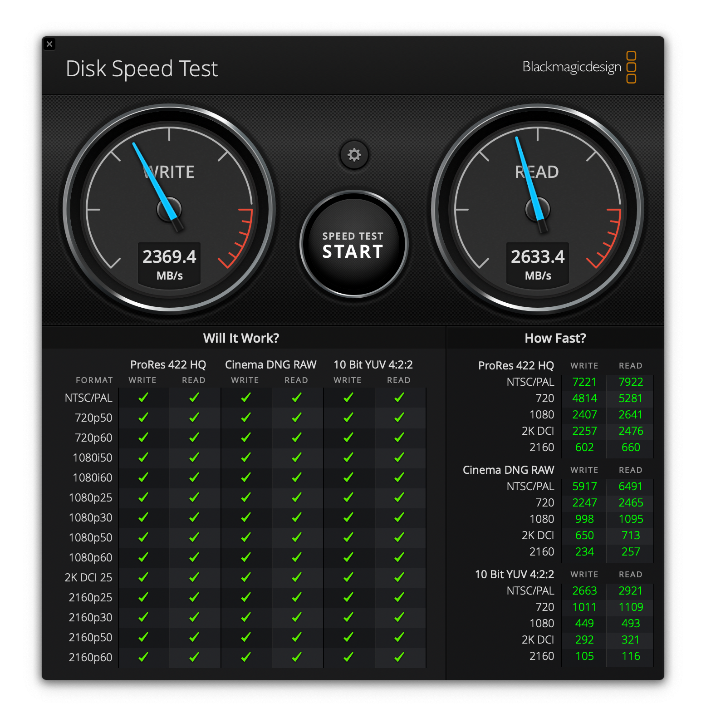The width and height of the screenshot is (706, 728).
Task: Click ProRes NTSC/PAL read value 7922
Action: click(x=631, y=382)
